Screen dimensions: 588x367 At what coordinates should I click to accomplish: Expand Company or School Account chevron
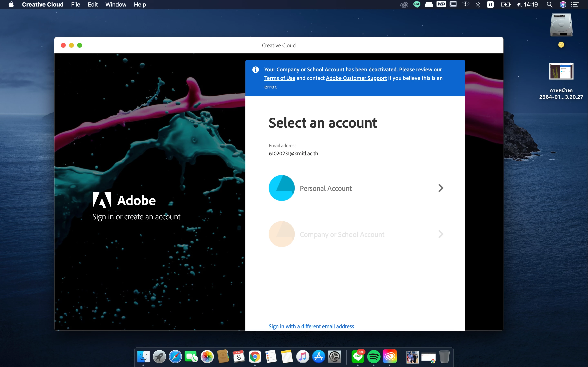click(441, 234)
